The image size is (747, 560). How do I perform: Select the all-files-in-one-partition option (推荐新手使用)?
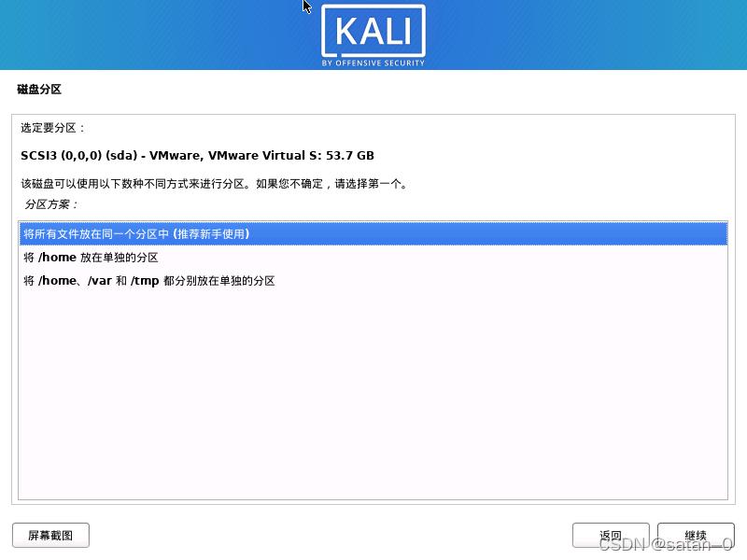(373, 234)
